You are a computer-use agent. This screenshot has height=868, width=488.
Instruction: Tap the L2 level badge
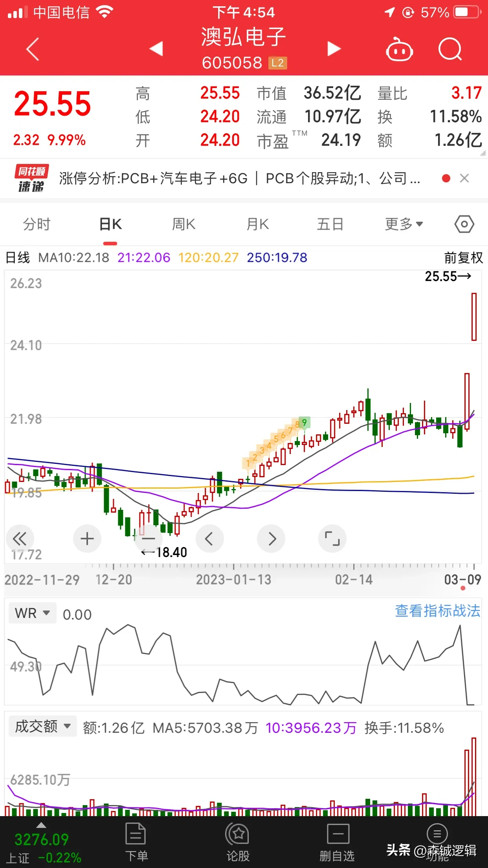277,63
